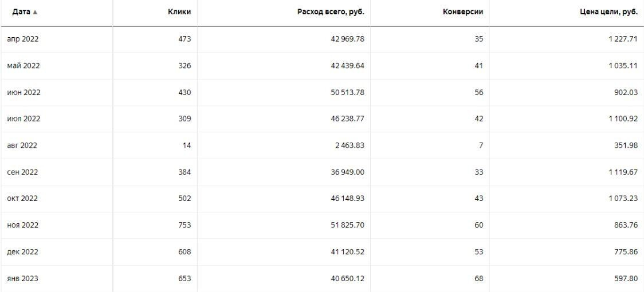Click the 1 227.71 goal price cell
Screen dimensions: 644x292
click(621, 39)
